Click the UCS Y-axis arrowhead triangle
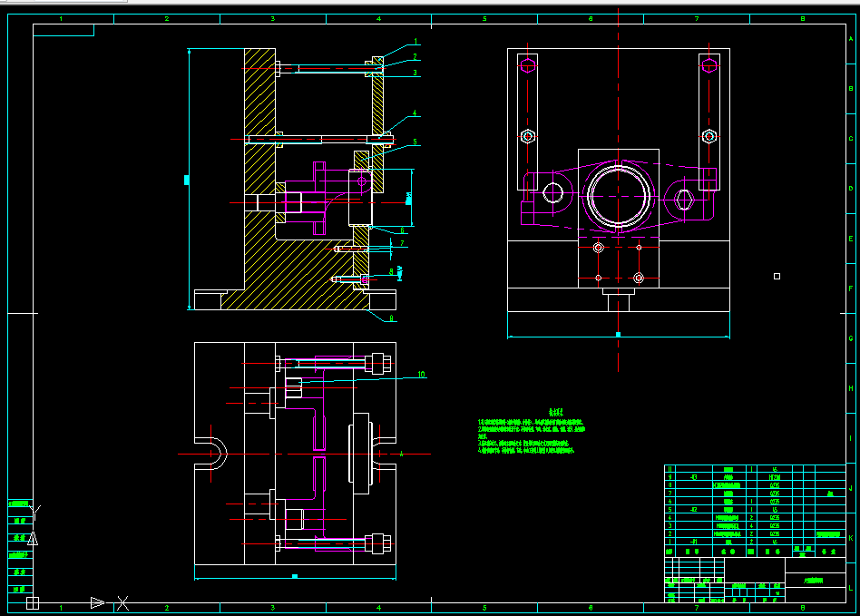 point(33,539)
